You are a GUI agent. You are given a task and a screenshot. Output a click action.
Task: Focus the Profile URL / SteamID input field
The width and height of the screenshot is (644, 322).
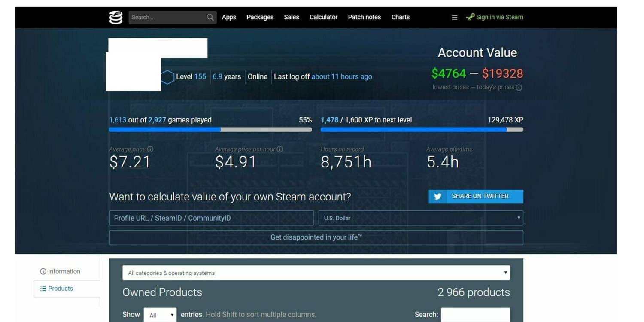[211, 218]
